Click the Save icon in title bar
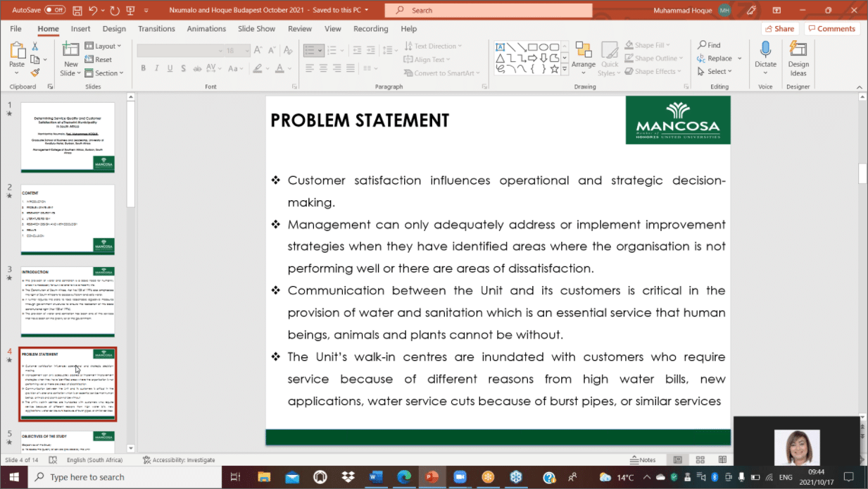This screenshot has height=489, width=868. click(77, 11)
